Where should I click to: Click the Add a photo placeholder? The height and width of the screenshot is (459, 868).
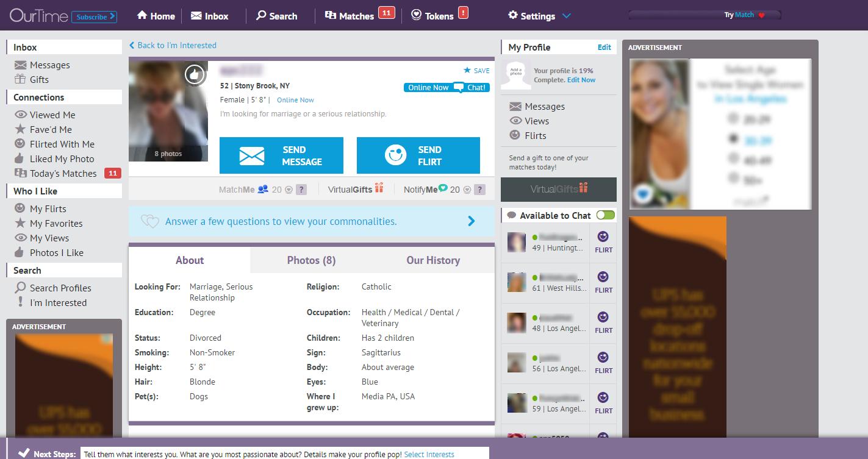click(516, 75)
